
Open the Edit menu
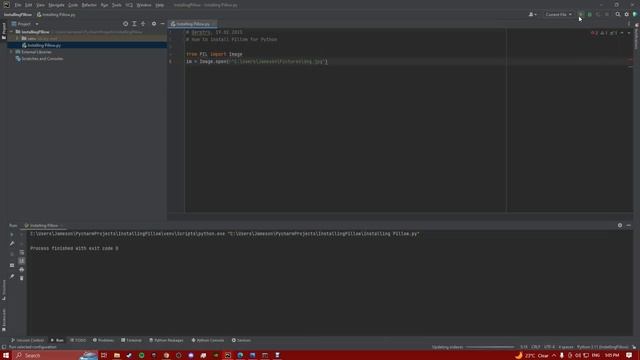click(29, 5)
